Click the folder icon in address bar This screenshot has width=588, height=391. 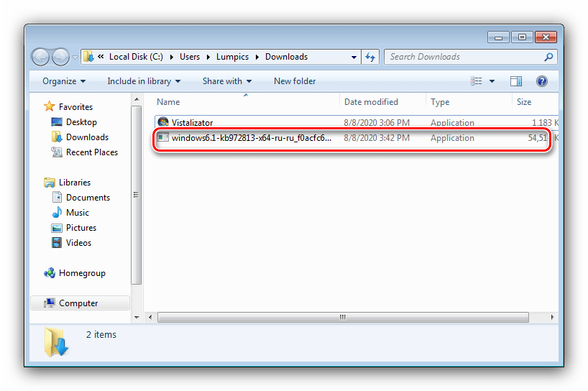(88, 57)
